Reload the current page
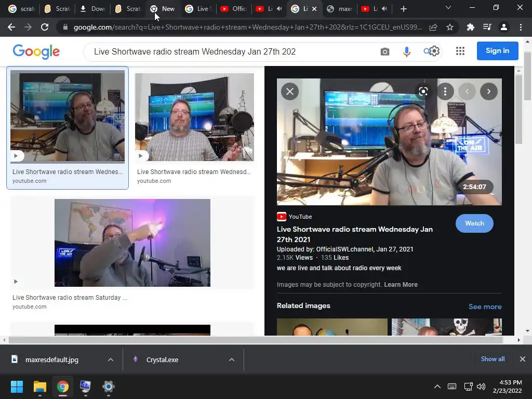Image resolution: width=532 pixels, height=399 pixels. (x=45, y=27)
